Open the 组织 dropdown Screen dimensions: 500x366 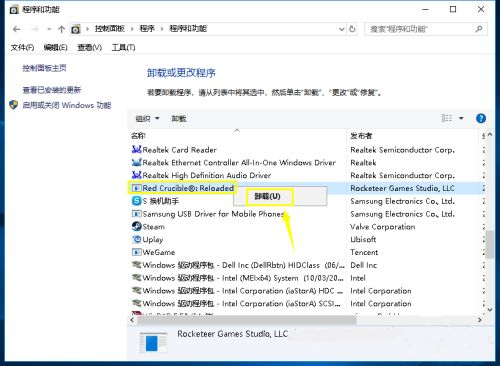coord(147,118)
